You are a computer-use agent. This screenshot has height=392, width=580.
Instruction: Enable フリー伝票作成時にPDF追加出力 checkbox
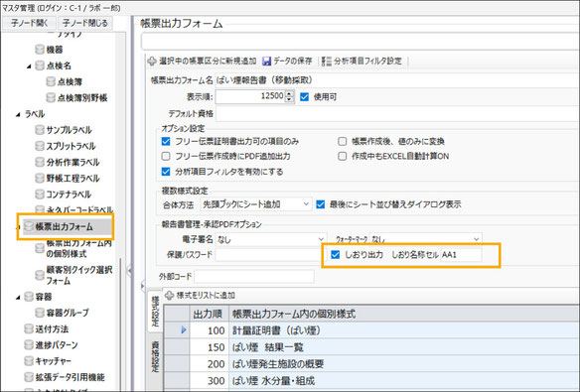click(x=166, y=156)
